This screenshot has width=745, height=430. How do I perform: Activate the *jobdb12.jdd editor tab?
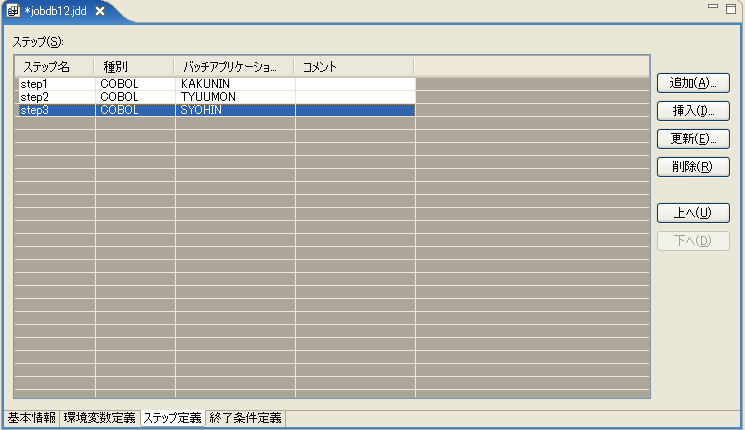tap(56, 11)
